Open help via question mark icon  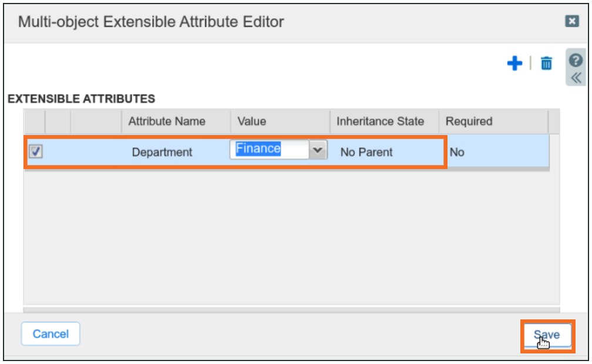[576, 60]
